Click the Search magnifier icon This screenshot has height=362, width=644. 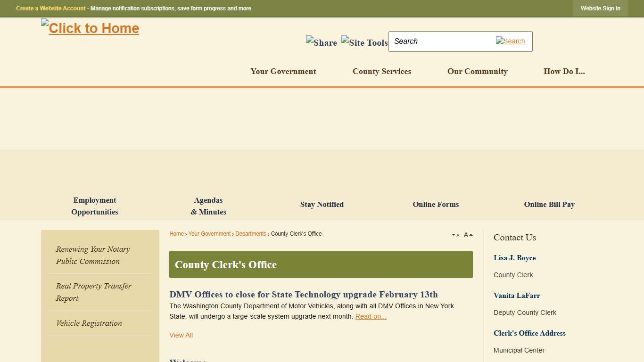[x=510, y=41]
